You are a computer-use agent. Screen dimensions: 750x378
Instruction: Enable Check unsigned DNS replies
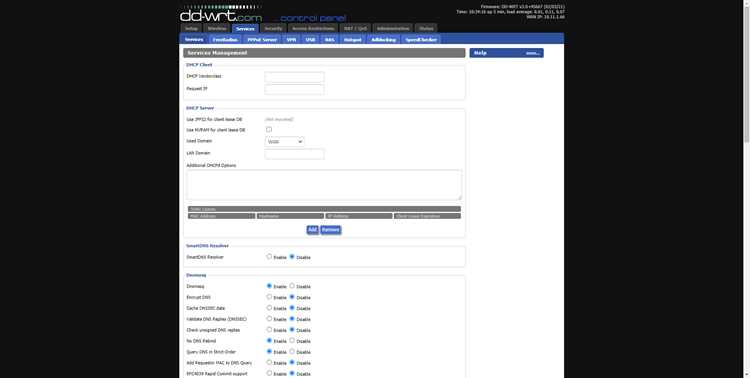click(x=269, y=330)
